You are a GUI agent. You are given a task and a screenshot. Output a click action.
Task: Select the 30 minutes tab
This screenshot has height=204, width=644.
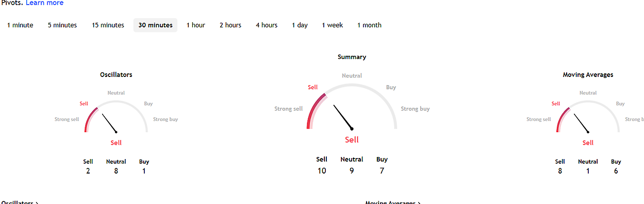tap(155, 25)
